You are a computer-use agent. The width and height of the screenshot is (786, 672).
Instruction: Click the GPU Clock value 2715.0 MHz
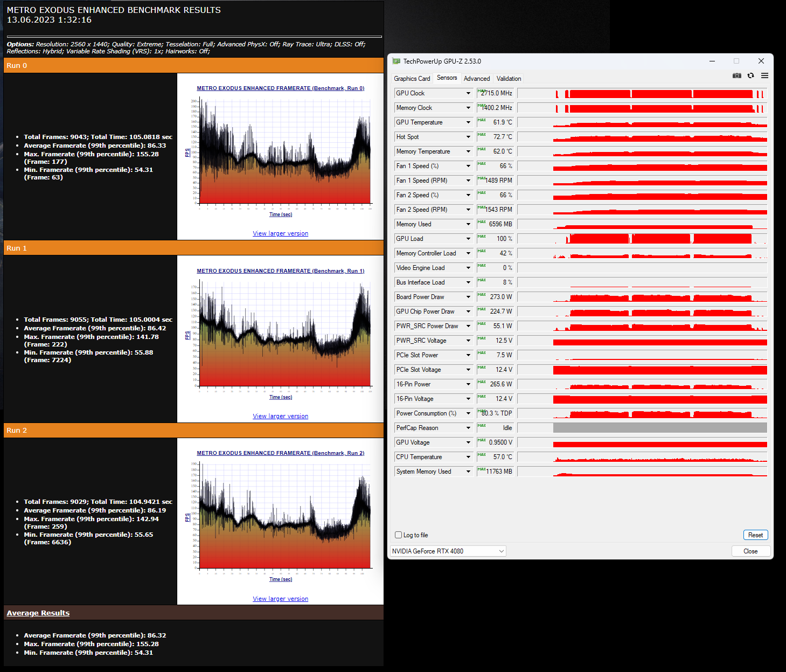coord(495,93)
